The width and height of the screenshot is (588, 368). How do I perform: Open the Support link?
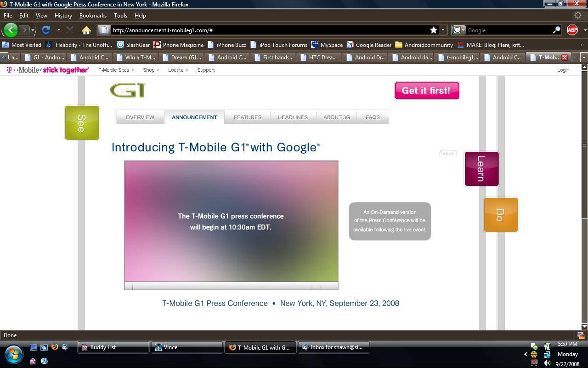tap(206, 70)
